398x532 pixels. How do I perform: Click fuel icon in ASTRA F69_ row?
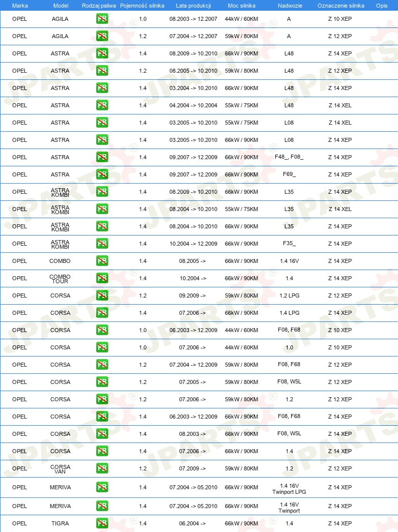102,174
